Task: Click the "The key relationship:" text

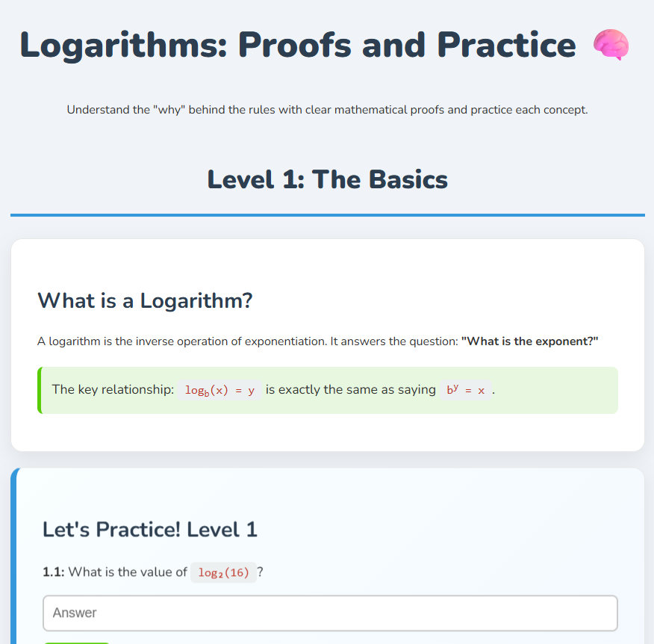Action: [x=113, y=390]
